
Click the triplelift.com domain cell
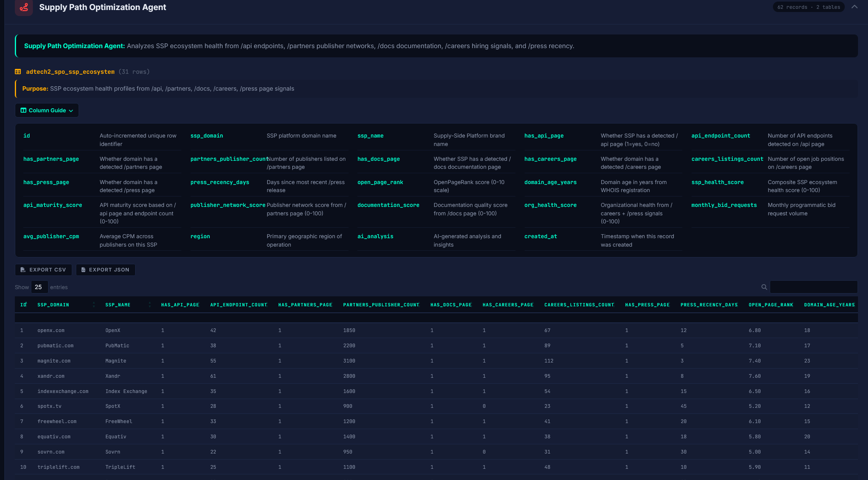pos(59,467)
